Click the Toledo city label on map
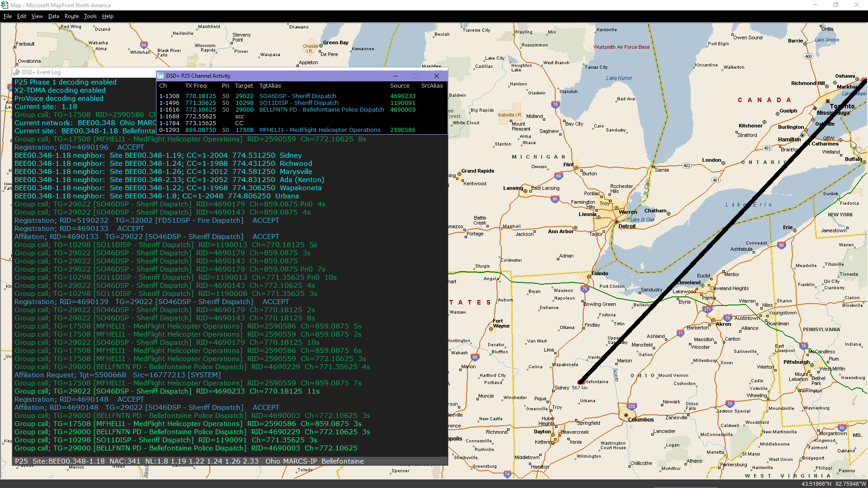The image size is (868, 488). pos(599,274)
